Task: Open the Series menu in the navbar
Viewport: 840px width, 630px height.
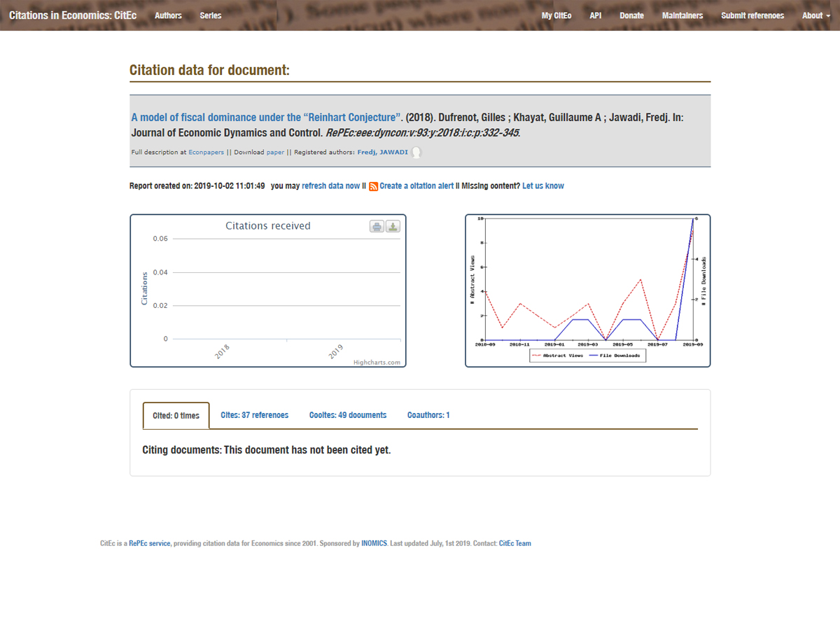Action: (211, 15)
